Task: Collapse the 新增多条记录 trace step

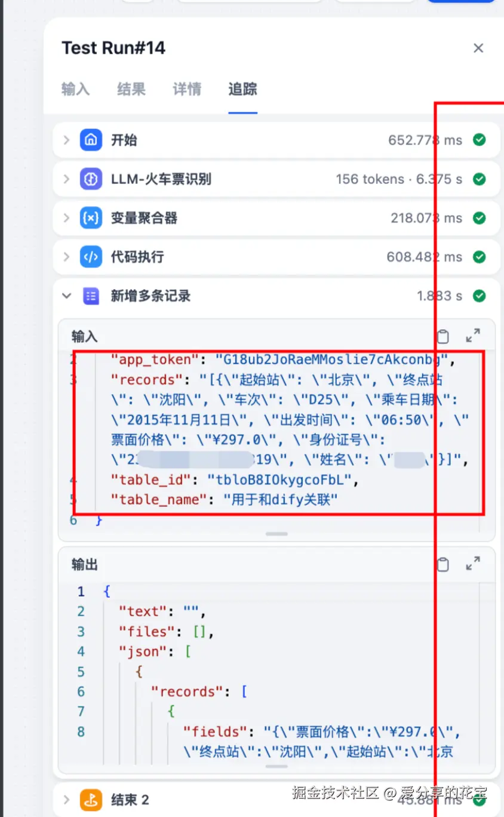Action: point(67,296)
